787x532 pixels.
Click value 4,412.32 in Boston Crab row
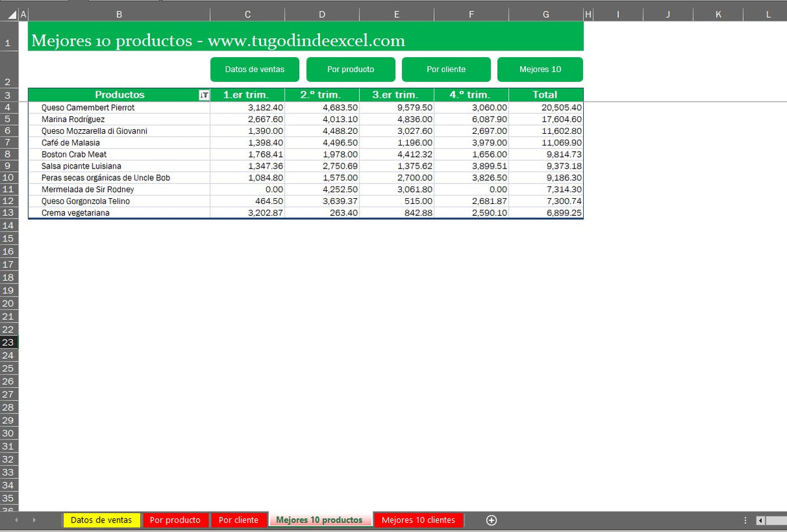point(397,154)
